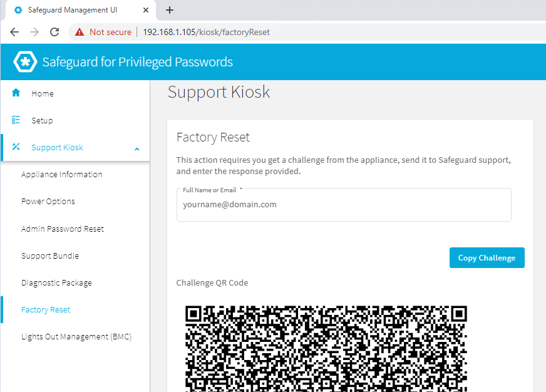Select Factory Reset in sidebar
The image size is (546, 392).
46,310
